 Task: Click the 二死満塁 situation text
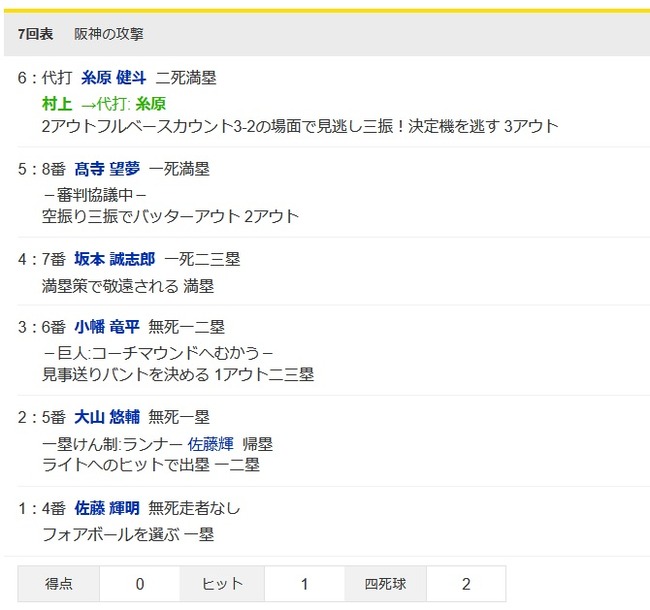(x=186, y=78)
